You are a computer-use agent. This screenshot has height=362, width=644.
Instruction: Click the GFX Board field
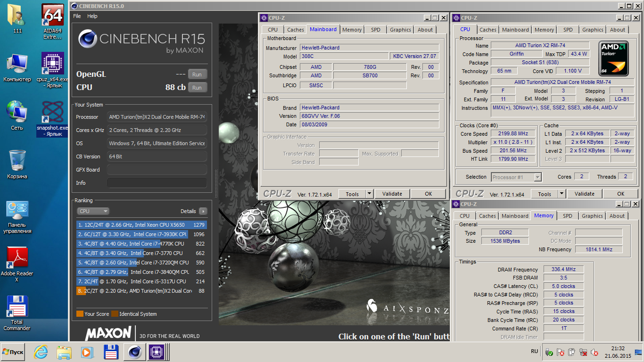click(x=157, y=170)
